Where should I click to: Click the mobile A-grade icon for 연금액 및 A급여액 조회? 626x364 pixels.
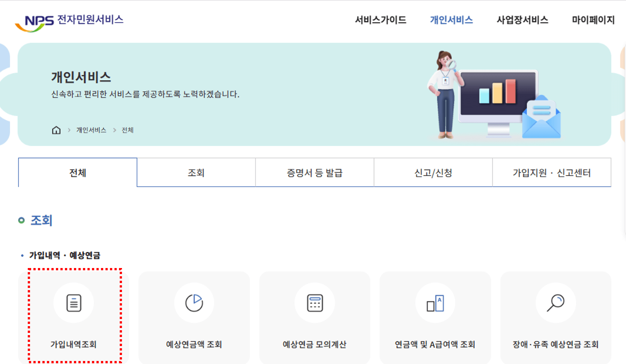(435, 303)
